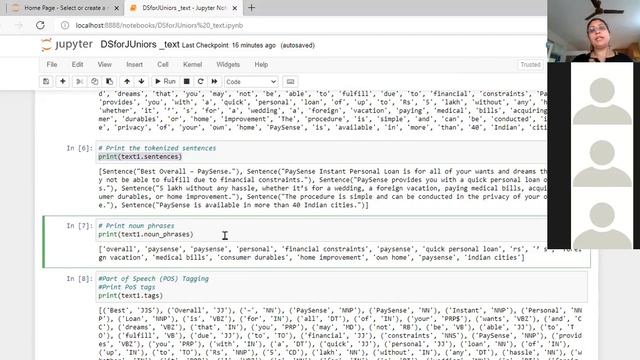Open a new browser tab

point(251,8)
